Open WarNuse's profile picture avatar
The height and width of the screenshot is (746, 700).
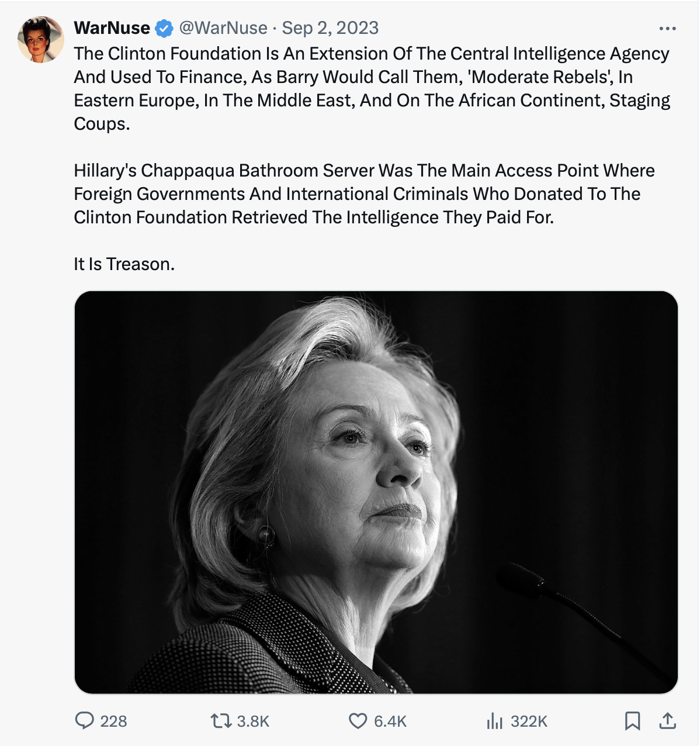(40, 40)
